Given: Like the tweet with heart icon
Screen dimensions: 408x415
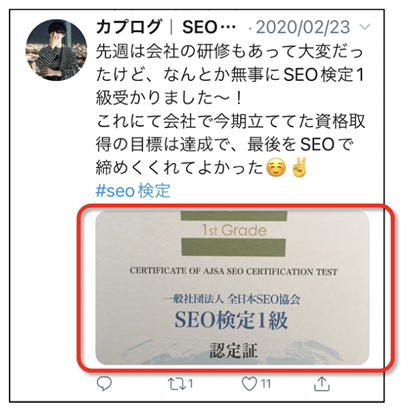Looking at the screenshot, I should coord(249,384).
